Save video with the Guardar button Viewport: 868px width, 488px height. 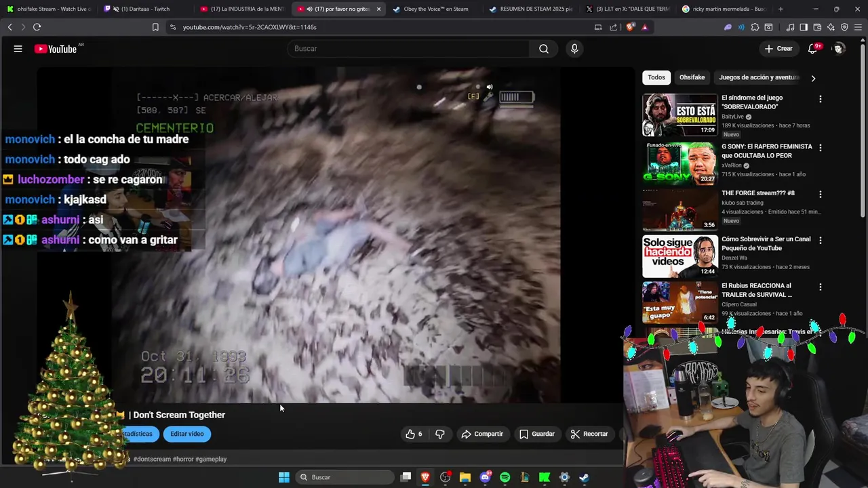click(537, 434)
